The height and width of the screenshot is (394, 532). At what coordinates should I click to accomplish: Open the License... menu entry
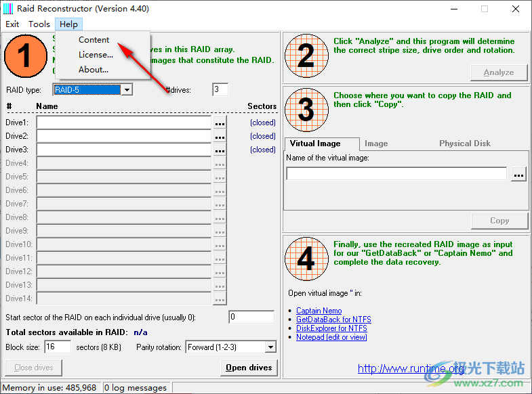(96, 55)
